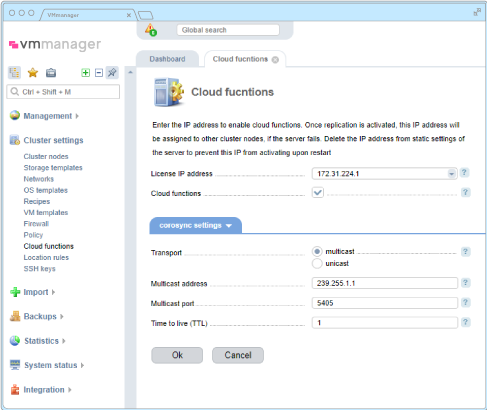Screen dimensions: 487x410
Task: Expand the Management menu
Action: coord(77,116)
